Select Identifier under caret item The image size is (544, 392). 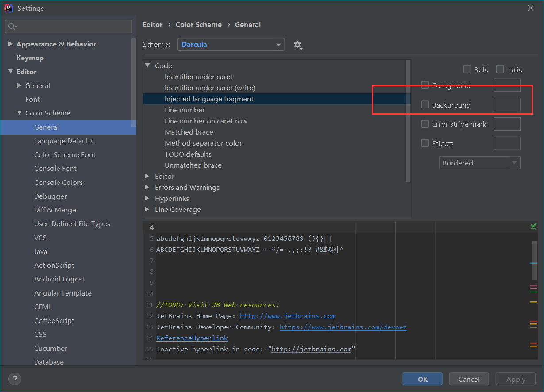point(199,77)
